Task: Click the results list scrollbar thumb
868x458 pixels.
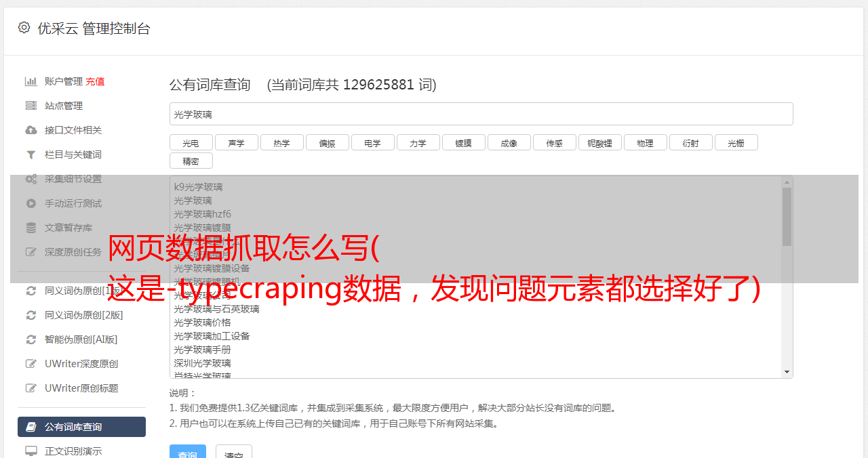Action: pos(787,216)
